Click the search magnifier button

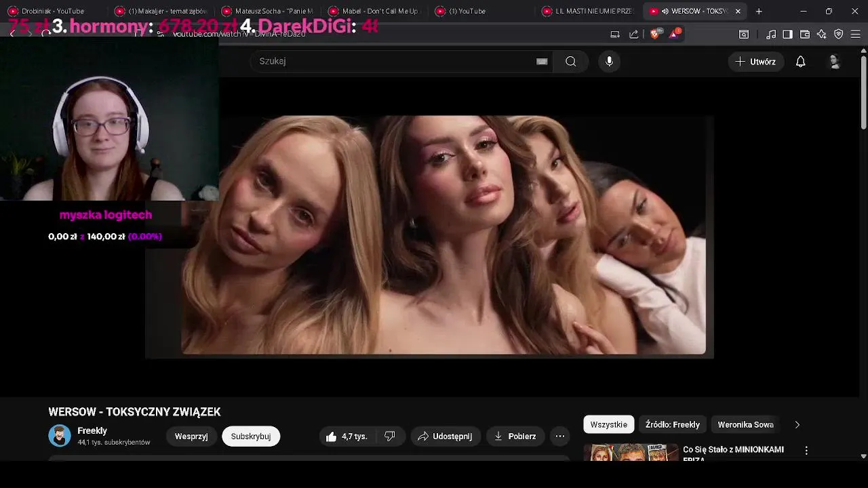(x=570, y=61)
